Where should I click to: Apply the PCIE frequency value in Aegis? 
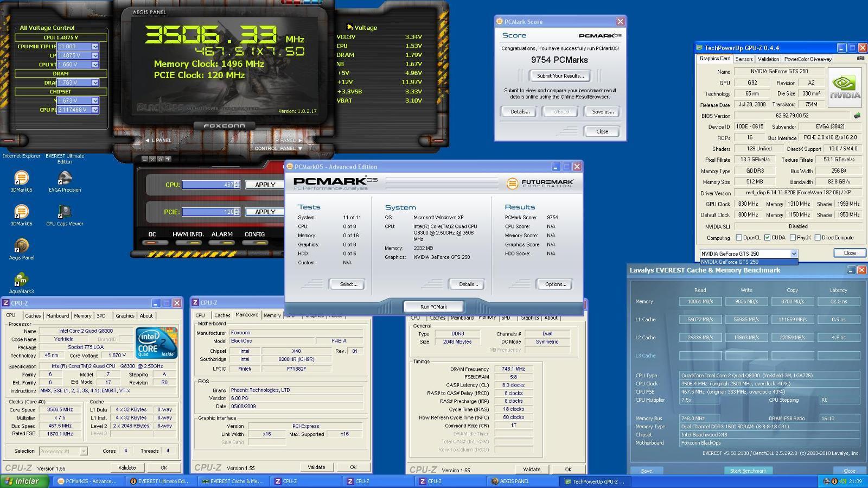click(x=265, y=212)
